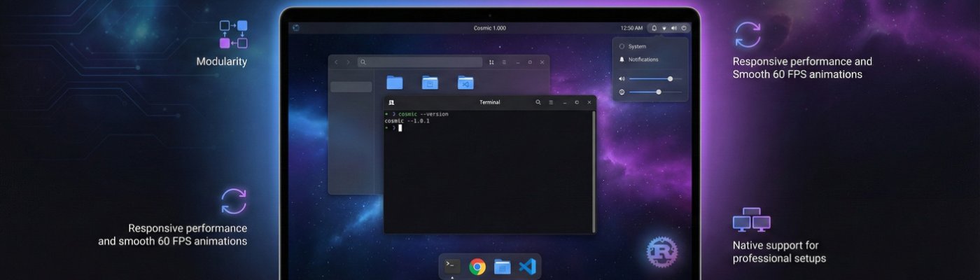The width and height of the screenshot is (980, 280).
Task: Click the notification bell in the top panel
Action: click(x=654, y=28)
